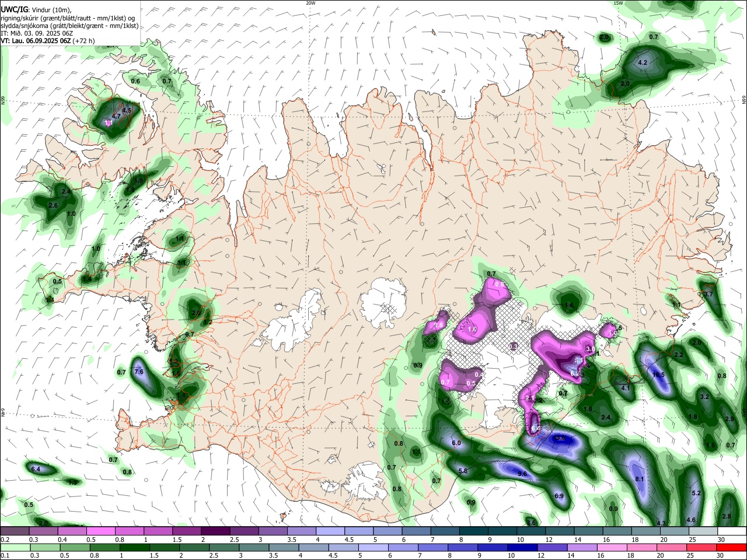747x560 pixels.
Task: Click the 9.6 precipitation value
Action: click(x=522, y=474)
